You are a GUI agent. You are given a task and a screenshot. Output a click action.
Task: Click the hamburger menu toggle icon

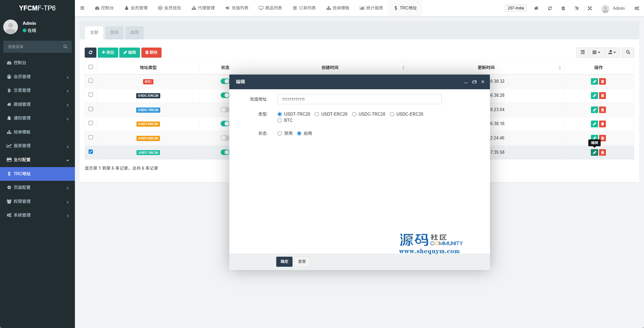(82, 8)
